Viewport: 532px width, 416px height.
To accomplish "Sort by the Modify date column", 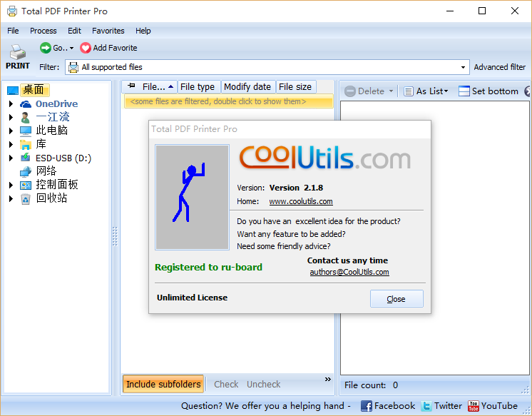I will click(247, 87).
